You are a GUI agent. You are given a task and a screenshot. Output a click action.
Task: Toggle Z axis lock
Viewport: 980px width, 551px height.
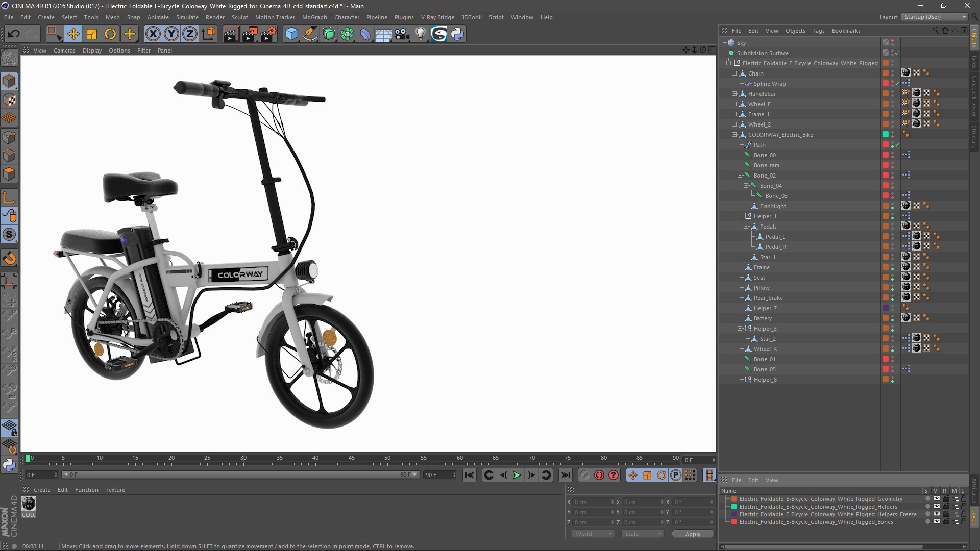tap(190, 34)
